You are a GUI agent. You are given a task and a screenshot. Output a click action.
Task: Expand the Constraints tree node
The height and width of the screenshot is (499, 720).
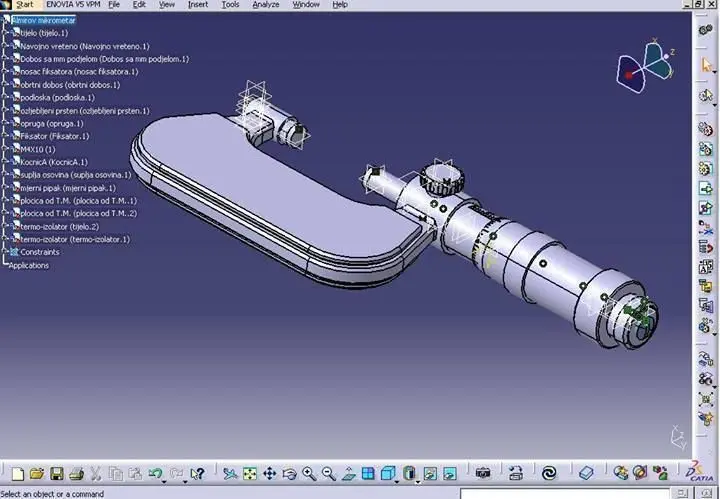click(5, 252)
